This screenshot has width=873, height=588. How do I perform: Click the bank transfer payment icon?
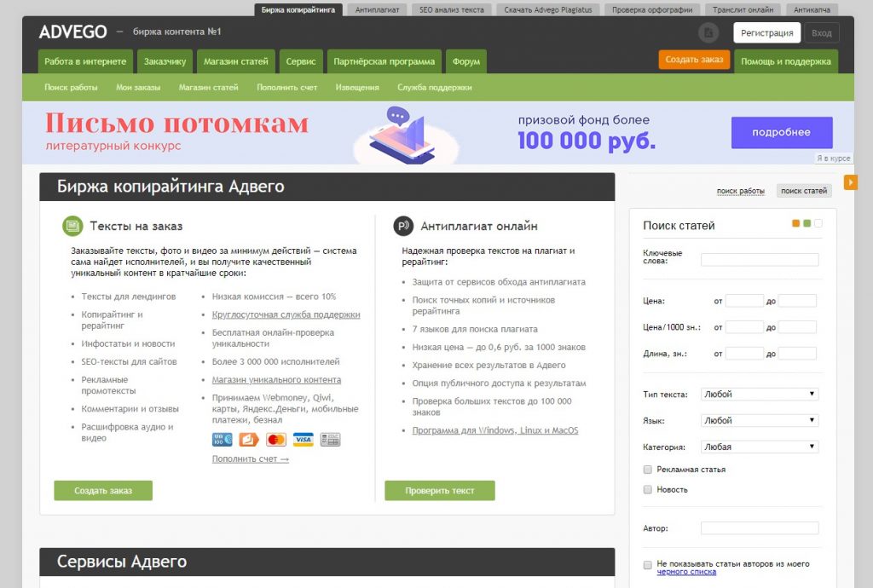pos(330,440)
